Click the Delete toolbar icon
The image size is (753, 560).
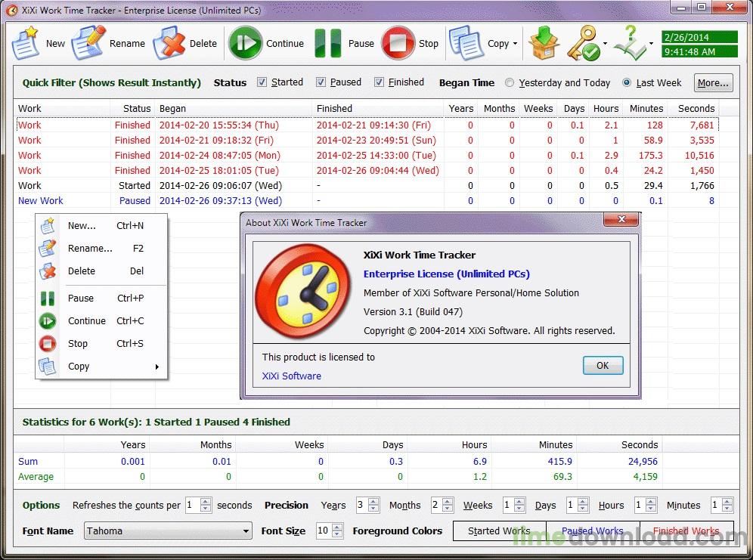pyautogui.click(x=169, y=43)
